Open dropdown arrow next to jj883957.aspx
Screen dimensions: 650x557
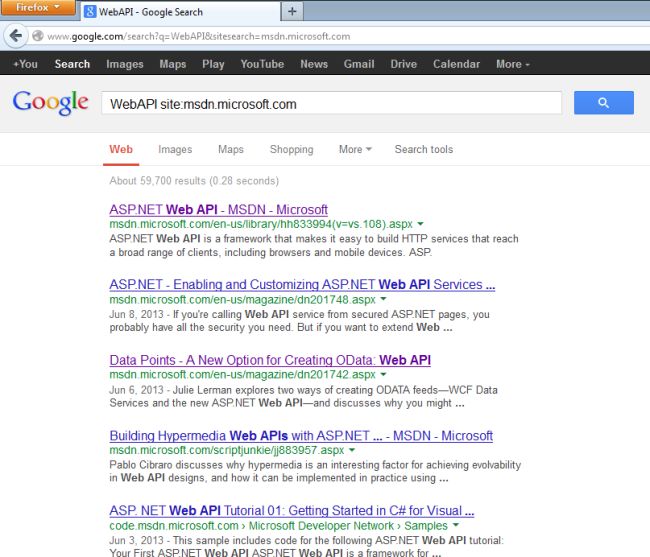[352, 450]
